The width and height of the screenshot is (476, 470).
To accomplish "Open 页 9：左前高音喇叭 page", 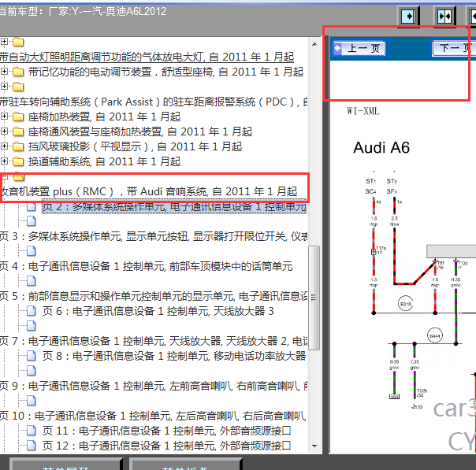I will [154, 386].
